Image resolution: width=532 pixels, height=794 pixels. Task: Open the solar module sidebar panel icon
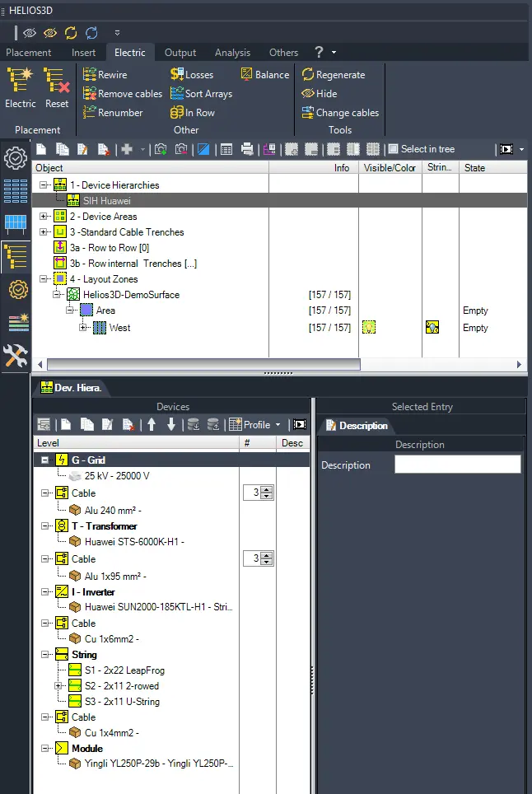coord(16,223)
